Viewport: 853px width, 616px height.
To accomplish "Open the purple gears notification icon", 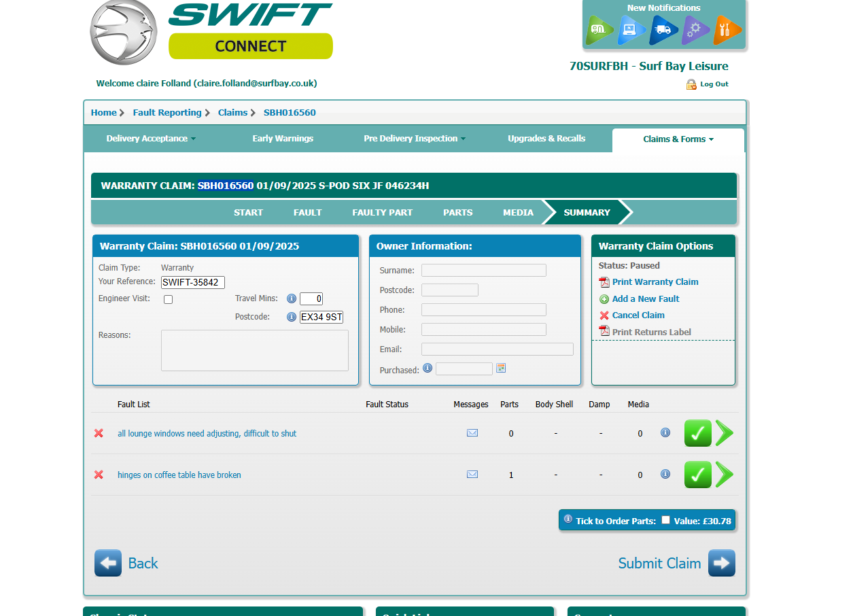I will pyautogui.click(x=695, y=30).
